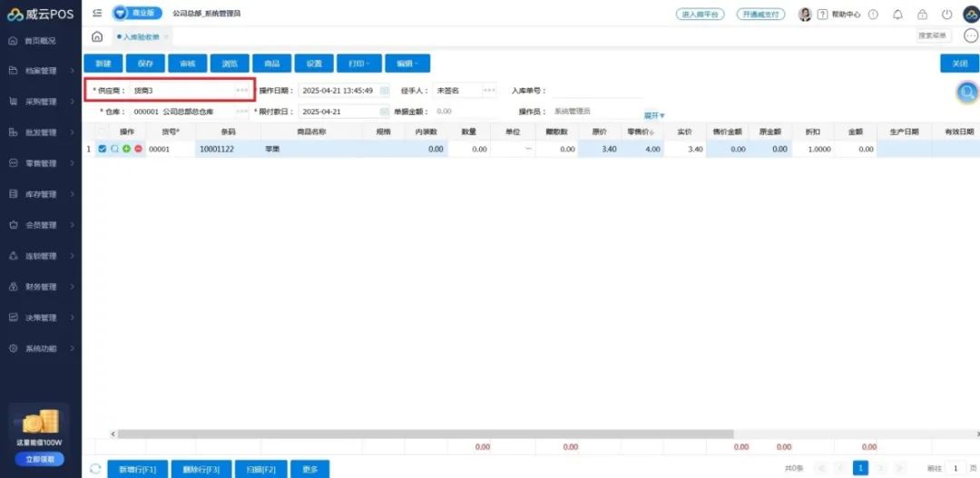
Task: Open the 编辑 dropdown button
Action: click(x=407, y=63)
